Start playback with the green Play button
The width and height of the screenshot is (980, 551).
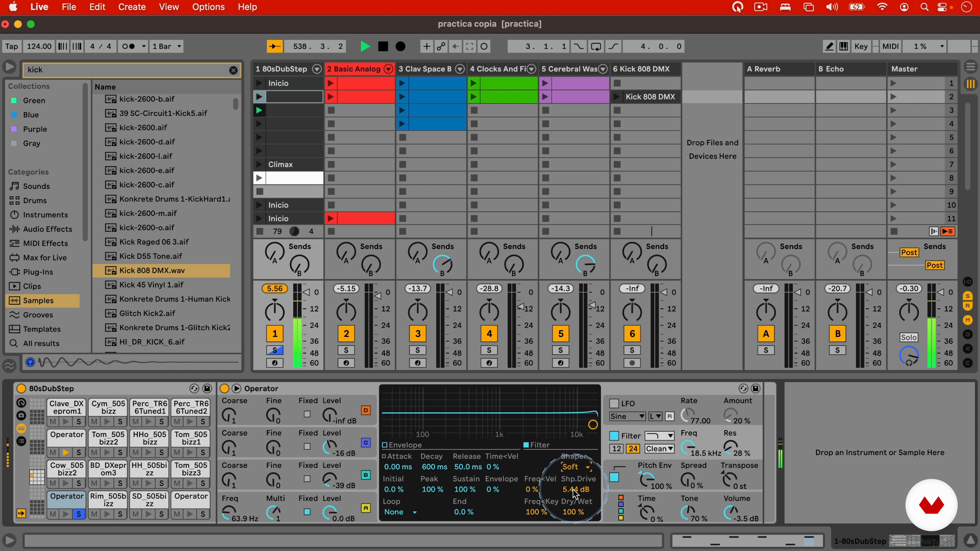click(365, 46)
